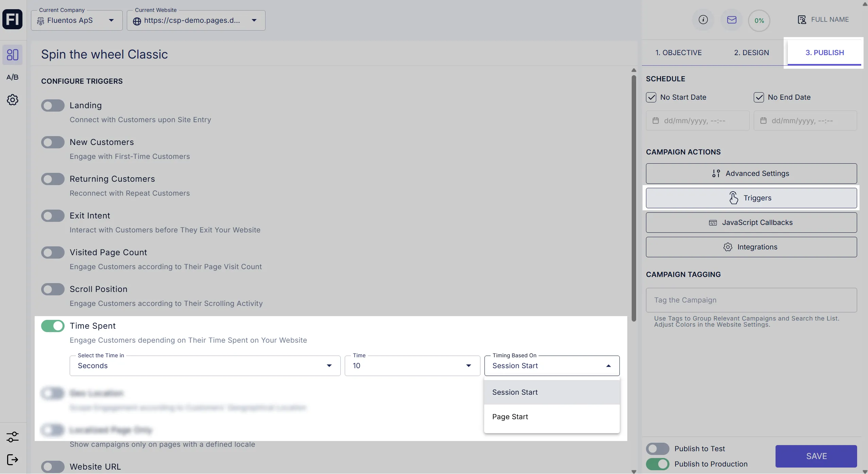Click the info circle icon in header
Viewport: 868px width, 474px height.
tap(703, 20)
